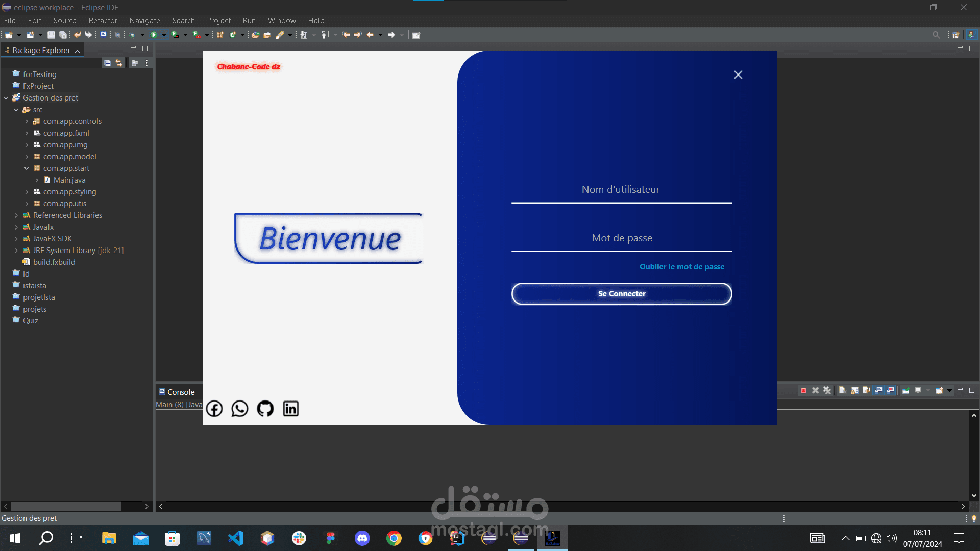Screen dimensions: 980x551
Task: Click the Se Connecter button
Action: (x=621, y=294)
